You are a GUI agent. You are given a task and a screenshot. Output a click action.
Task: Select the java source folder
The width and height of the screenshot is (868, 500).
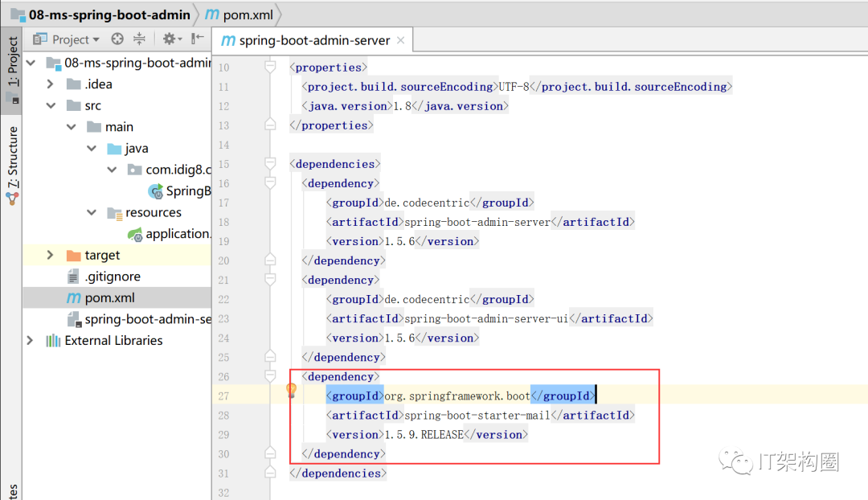pyautogui.click(x=136, y=149)
